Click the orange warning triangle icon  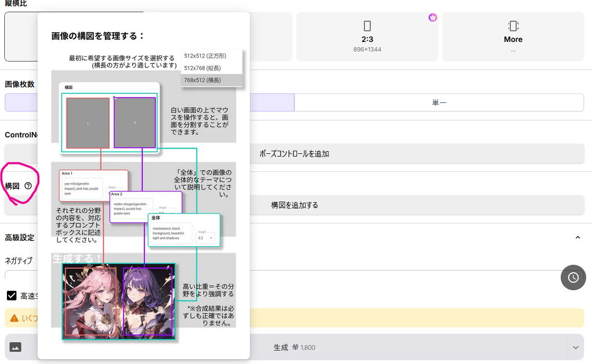coord(14,318)
